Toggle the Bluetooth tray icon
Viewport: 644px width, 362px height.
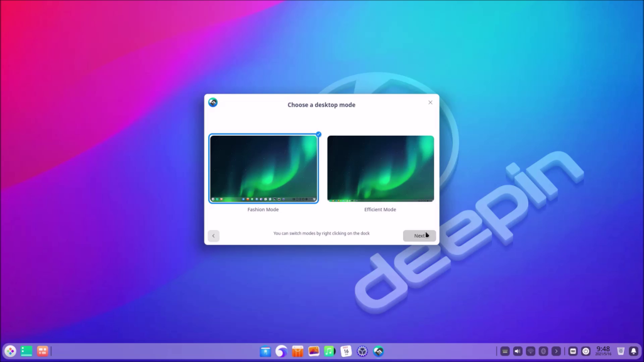[x=543, y=351]
